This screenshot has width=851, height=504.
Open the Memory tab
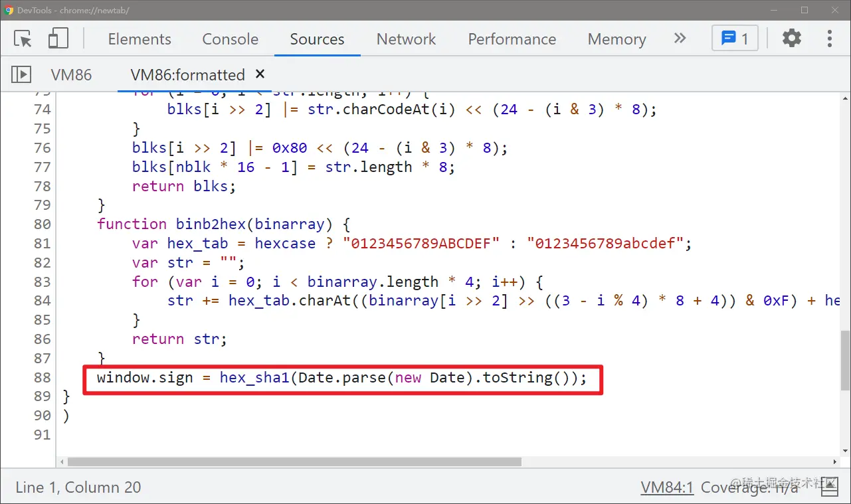(x=616, y=39)
